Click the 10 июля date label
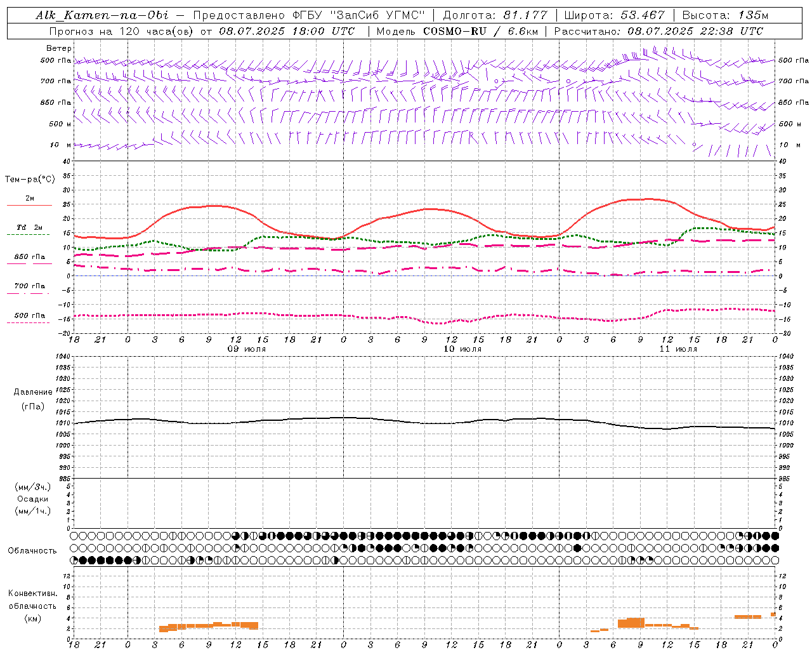Image resolution: width=812 pixels, height=650 pixels. (x=462, y=349)
